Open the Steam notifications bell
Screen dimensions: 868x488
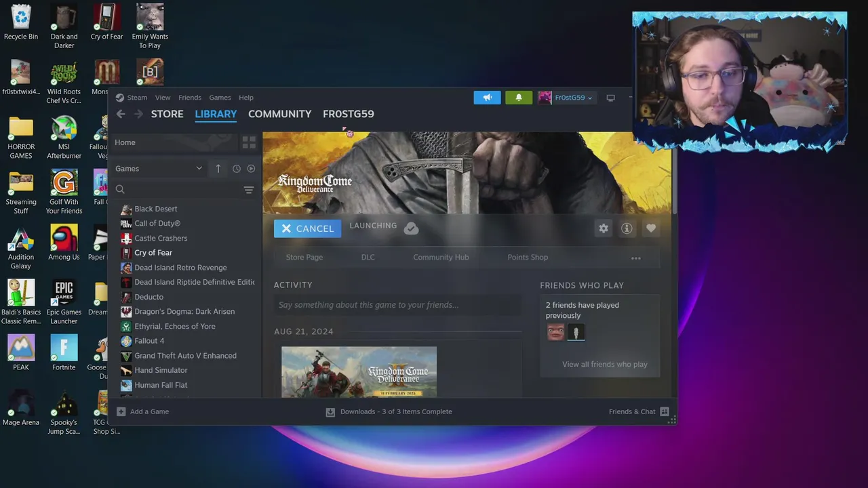click(519, 98)
